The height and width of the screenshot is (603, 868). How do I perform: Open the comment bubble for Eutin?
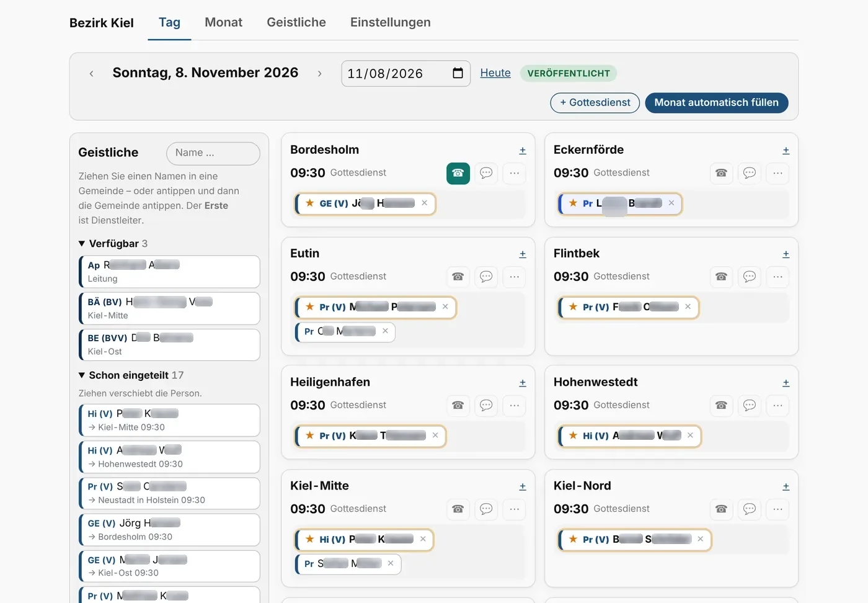point(486,277)
